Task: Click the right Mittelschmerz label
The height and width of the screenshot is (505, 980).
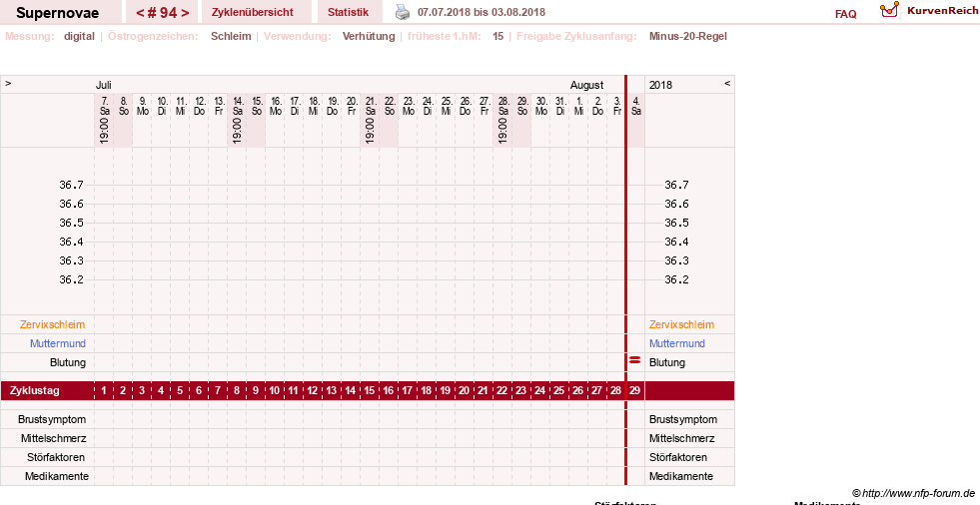Action: click(682, 438)
